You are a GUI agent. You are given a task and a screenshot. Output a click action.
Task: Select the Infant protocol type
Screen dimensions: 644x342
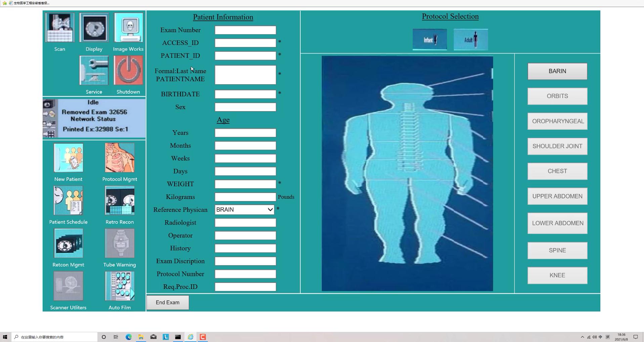tap(430, 40)
